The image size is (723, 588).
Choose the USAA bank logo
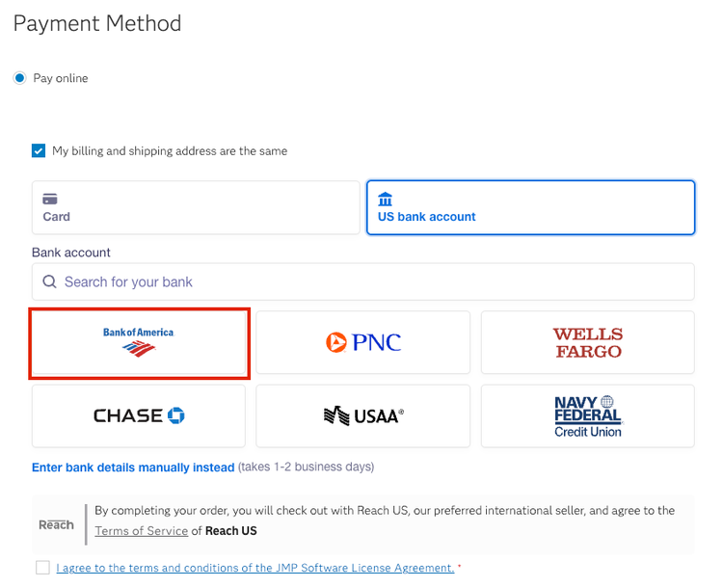[x=362, y=416]
